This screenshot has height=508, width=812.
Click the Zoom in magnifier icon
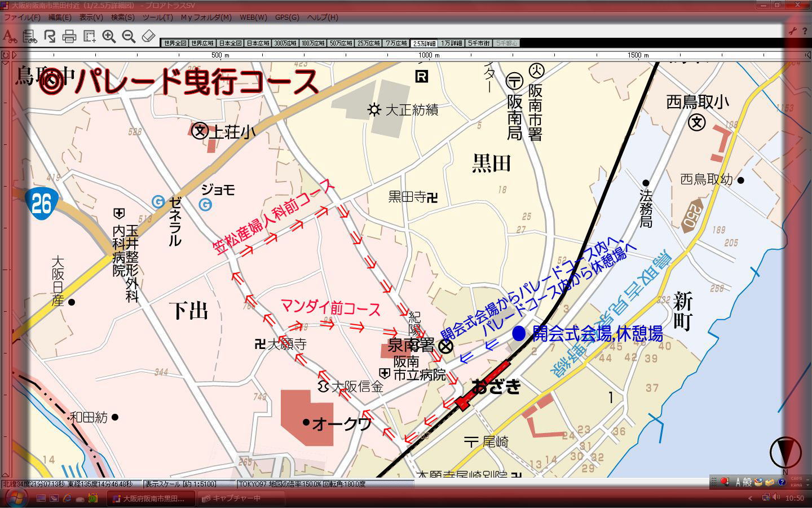[x=109, y=37]
